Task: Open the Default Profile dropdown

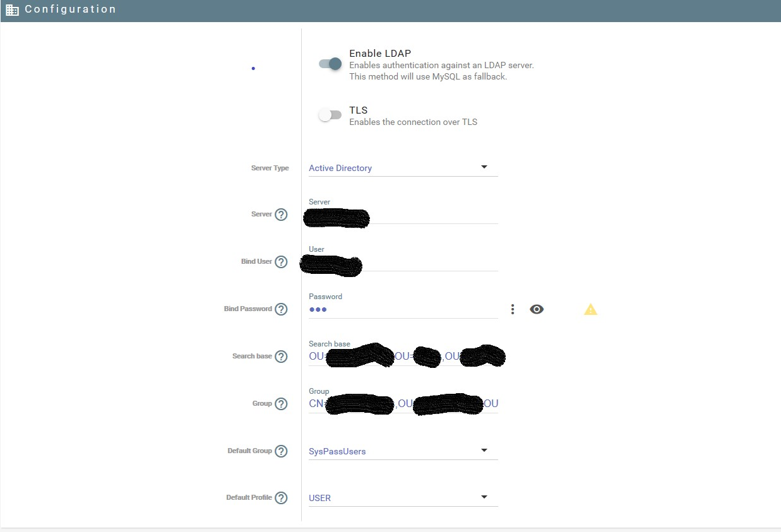Action: tap(484, 496)
